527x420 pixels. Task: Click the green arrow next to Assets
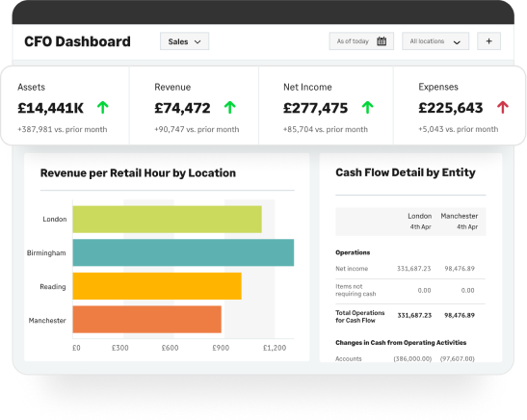coord(103,108)
